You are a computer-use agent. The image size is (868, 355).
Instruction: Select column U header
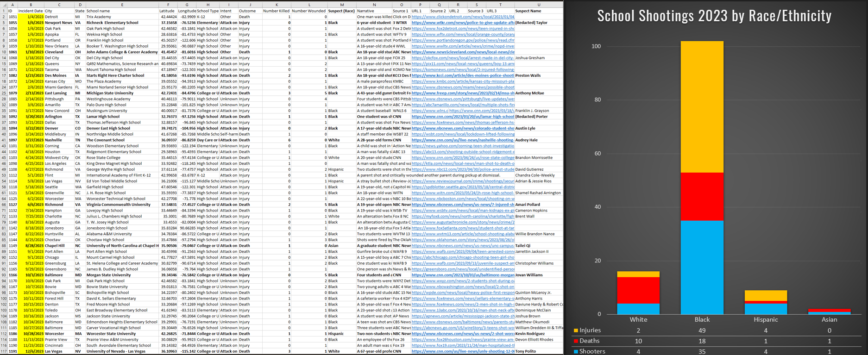pos(539,5)
